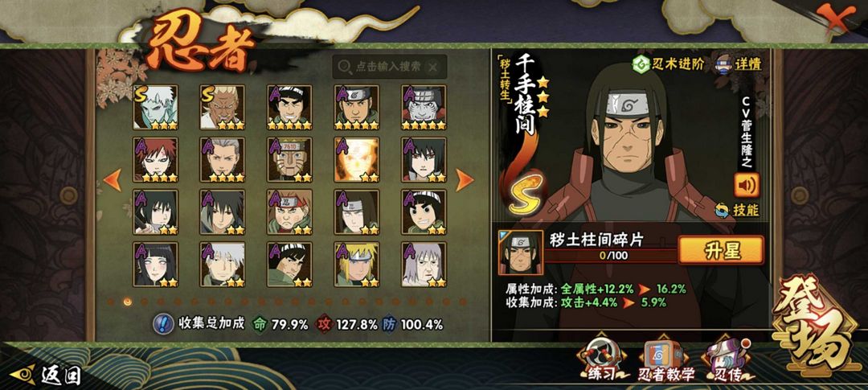Select the glowing orange chakra-mode ninja portrait
868x390 pixels.
coord(357,159)
